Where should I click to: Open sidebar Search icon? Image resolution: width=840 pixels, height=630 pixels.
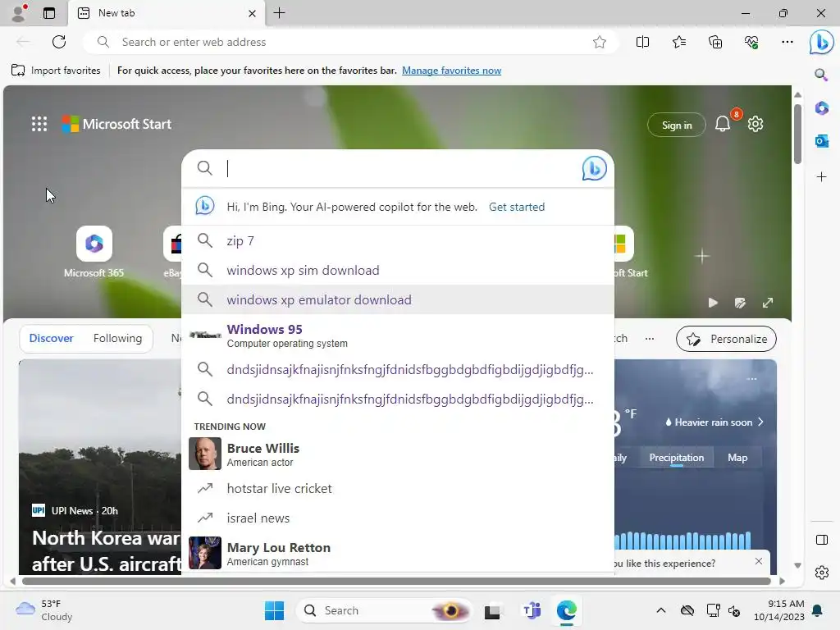(821, 74)
